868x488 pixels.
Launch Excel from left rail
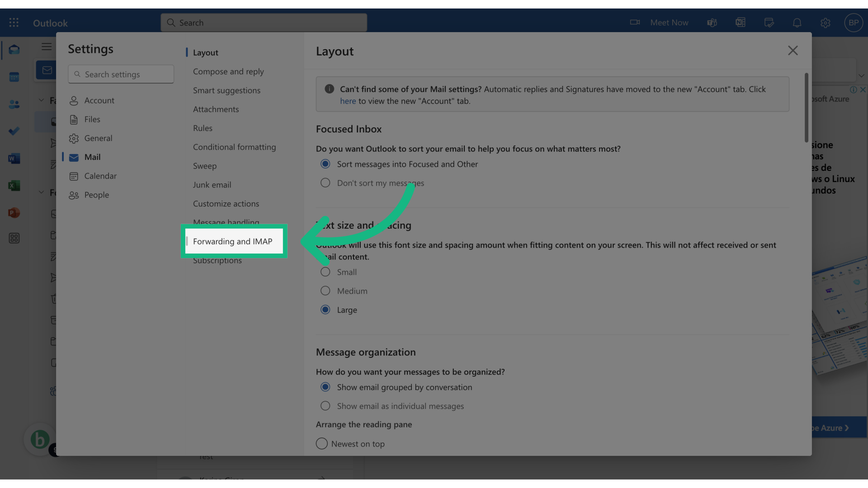coord(14,185)
